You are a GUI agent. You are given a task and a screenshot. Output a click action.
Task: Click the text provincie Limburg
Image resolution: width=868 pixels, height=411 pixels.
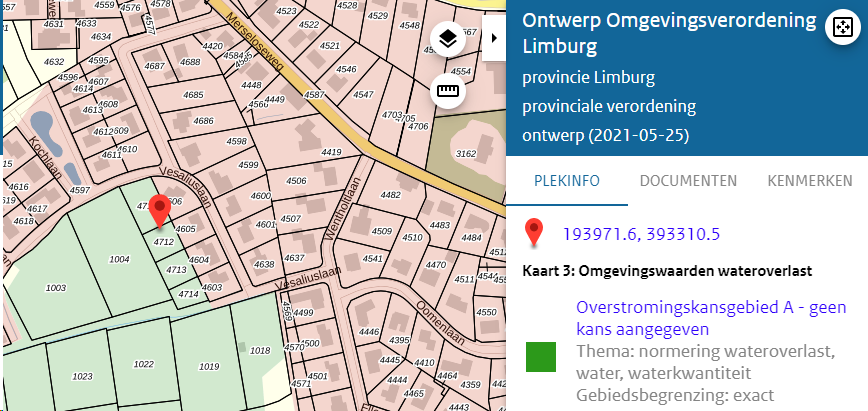[x=588, y=78]
